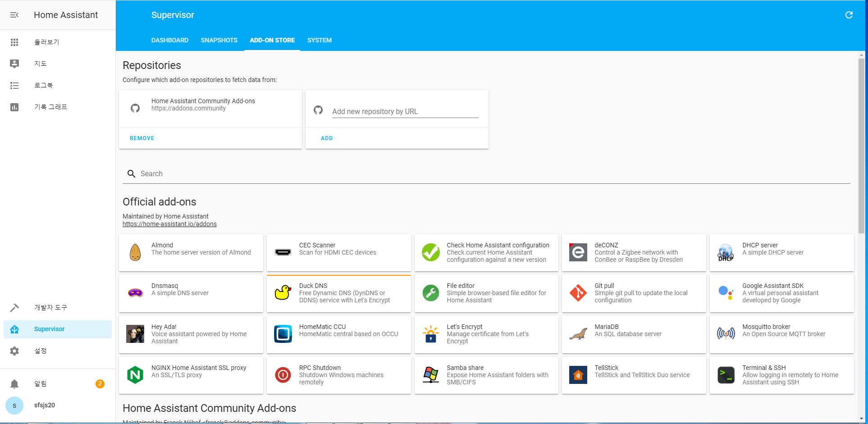Image resolution: width=868 pixels, height=424 pixels.
Task: Open the deCONZ add-on title
Action: click(606, 245)
